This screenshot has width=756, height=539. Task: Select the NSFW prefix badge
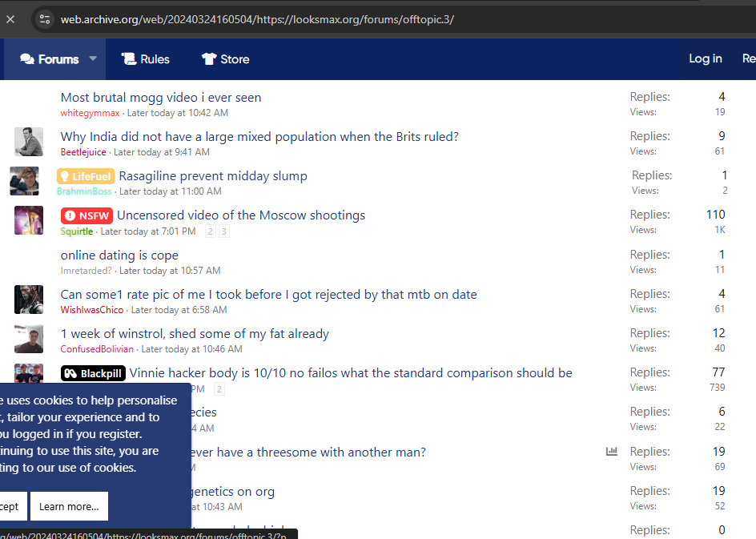[x=86, y=215]
